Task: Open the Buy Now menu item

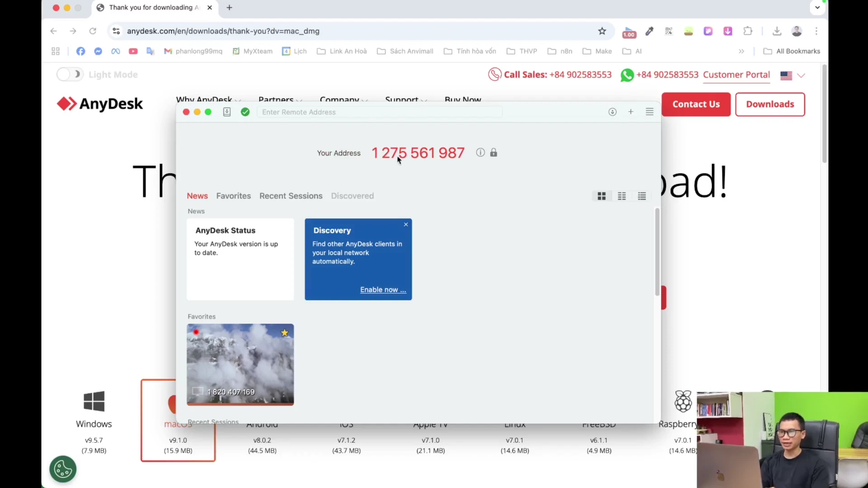Action: 462,99
